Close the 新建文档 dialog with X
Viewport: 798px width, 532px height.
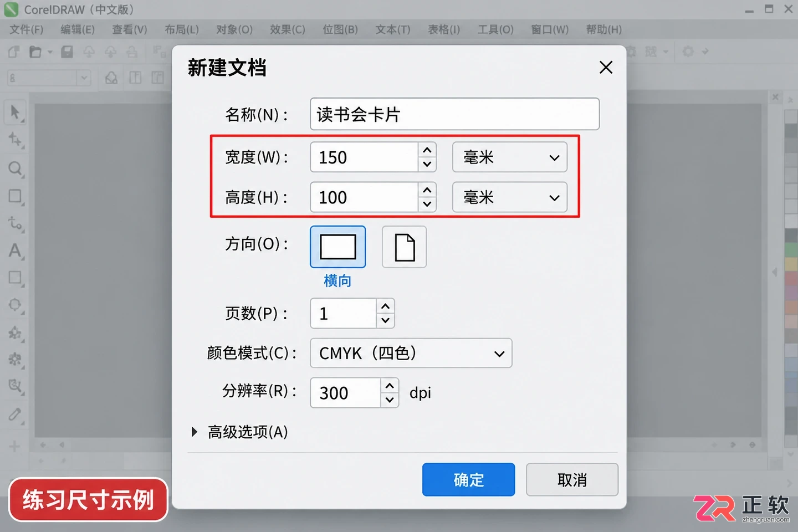[x=606, y=67]
